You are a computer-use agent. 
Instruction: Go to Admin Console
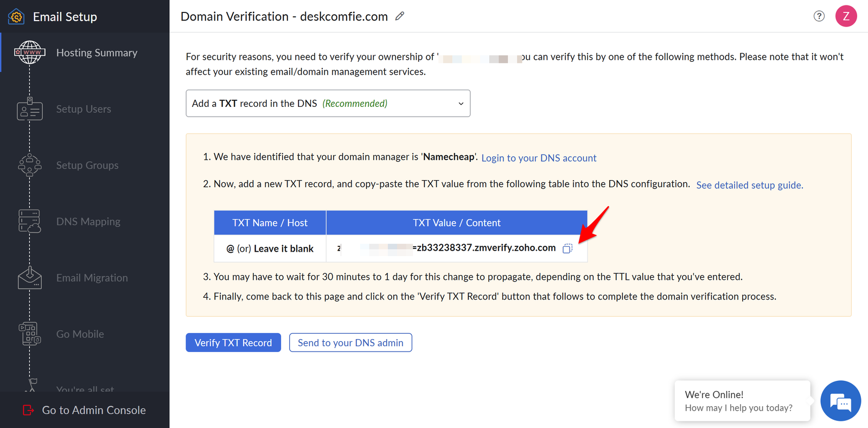[85, 410]
